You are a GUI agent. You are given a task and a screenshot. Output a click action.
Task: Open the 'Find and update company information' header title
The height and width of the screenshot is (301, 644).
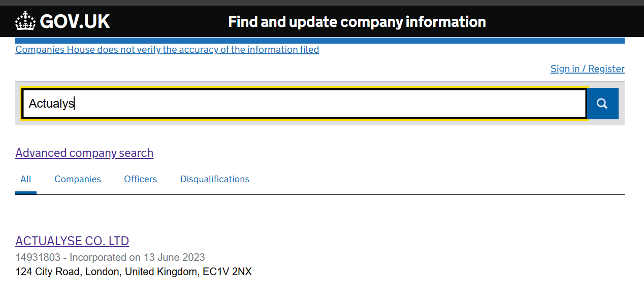pos(357,22)
